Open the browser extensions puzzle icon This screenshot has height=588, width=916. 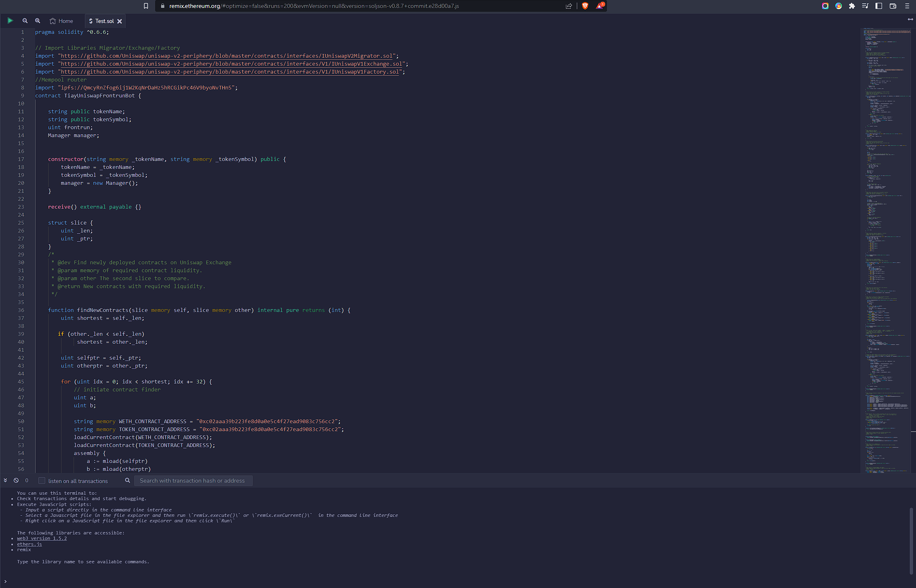pos(852,6)
